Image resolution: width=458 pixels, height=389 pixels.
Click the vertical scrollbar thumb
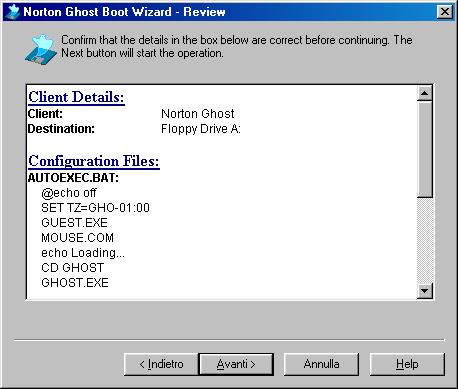425,149
